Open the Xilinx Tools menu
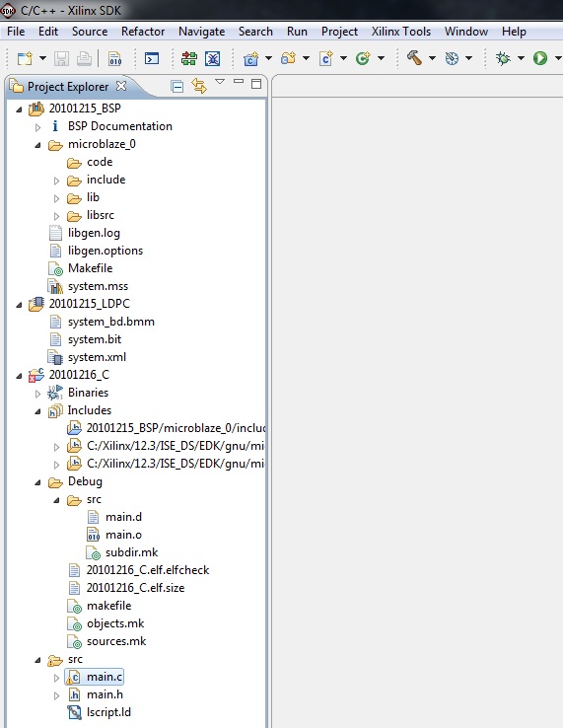Viewport: 563px width, 728px height. (x=401, y=32)
